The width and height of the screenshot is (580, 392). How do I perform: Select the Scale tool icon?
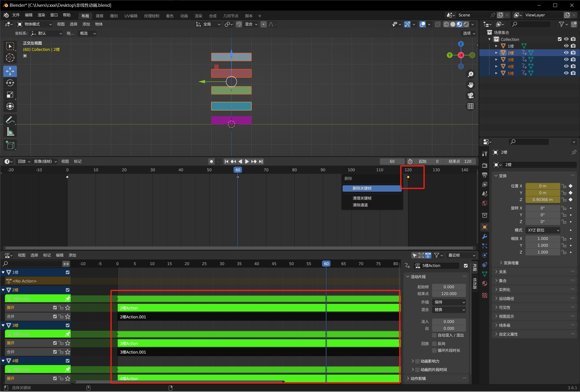(10, 95)
